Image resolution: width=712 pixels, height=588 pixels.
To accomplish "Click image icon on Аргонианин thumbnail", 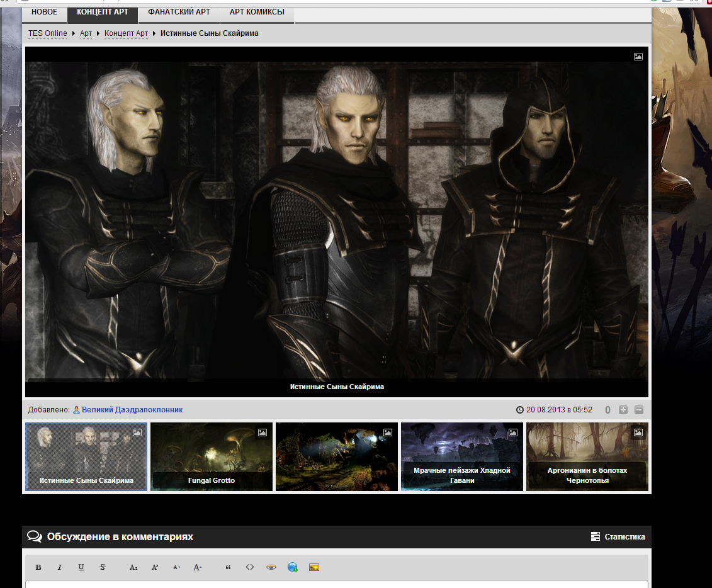I will pos(638,433).
